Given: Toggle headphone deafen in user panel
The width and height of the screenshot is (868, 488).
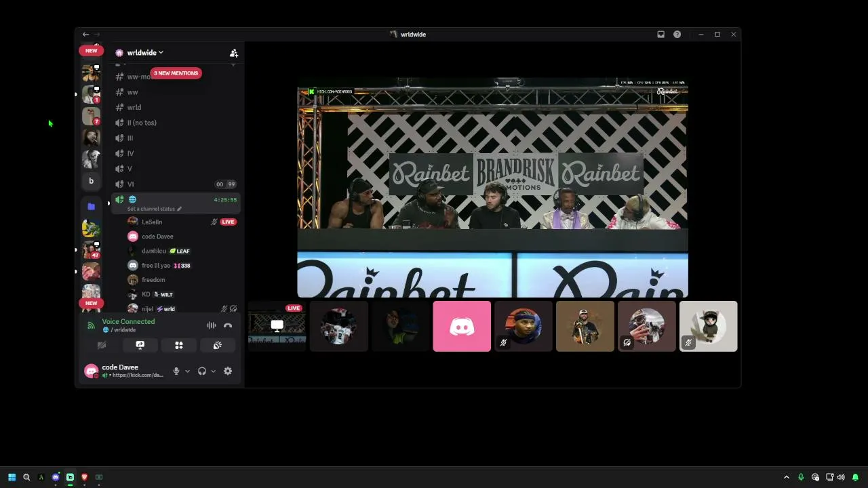Looking at the screenshot, I should 201,371.
